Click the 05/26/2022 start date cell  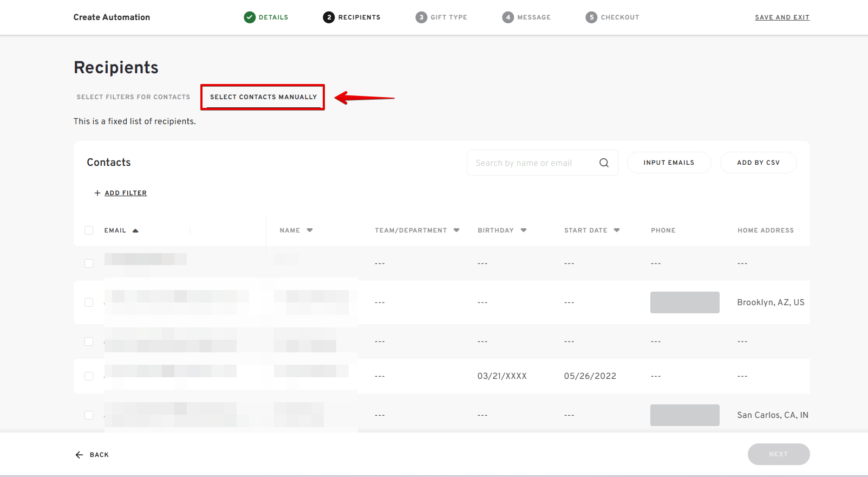click(590, 376)
